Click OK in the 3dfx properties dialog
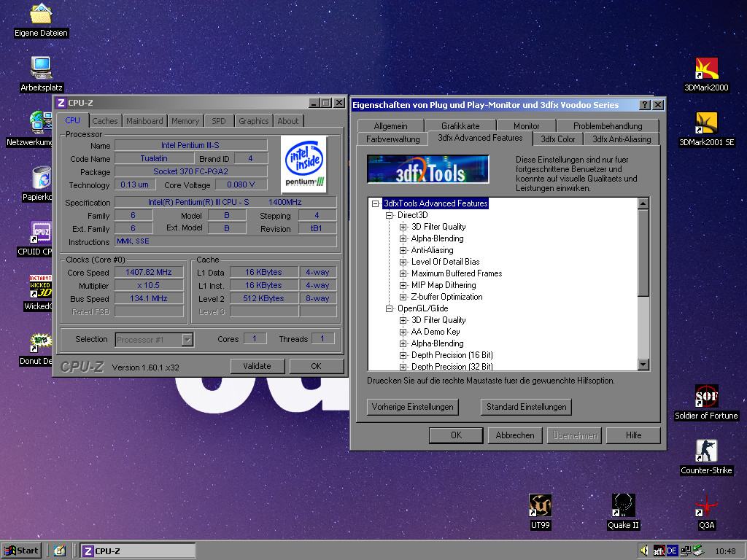 pyautogui.click(x=457, y=435)
